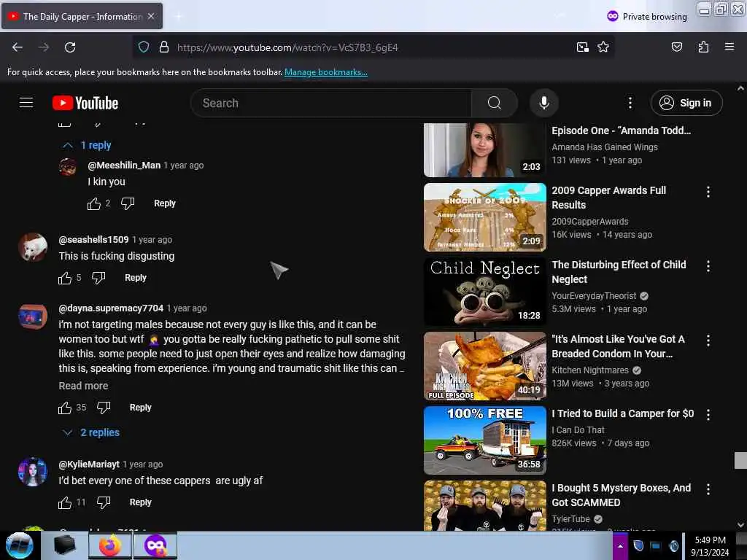Open options for Child Neglect video
Image resolution: width=747 pixels, height=560 pixels.
click(708, 266)
